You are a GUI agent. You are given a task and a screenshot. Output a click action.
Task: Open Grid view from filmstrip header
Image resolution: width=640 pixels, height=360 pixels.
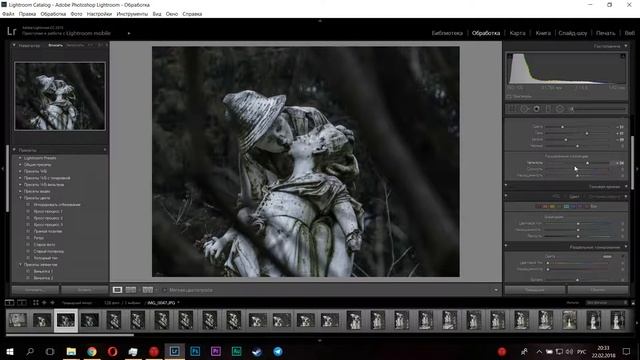click(36, 302)
